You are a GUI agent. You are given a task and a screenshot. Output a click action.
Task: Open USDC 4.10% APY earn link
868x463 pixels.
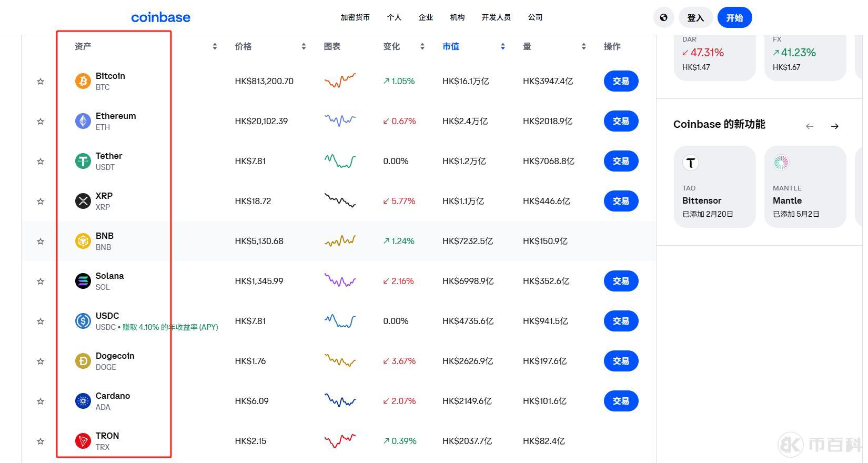click(170, 327)
